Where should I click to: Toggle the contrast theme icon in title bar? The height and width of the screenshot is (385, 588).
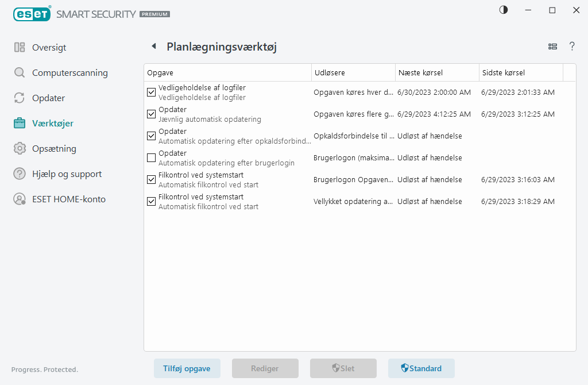(x=504, y=10)
